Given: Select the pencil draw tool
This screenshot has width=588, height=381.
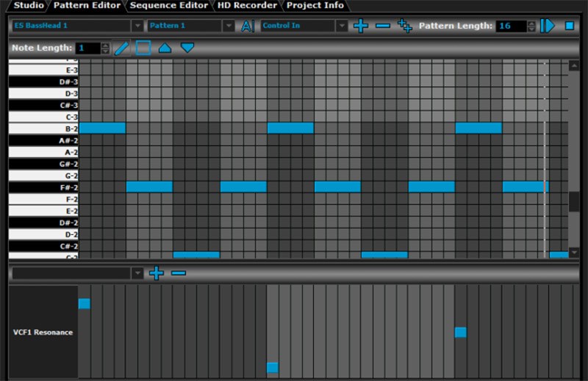Looking at the screenshot, I should coord(122,48).
